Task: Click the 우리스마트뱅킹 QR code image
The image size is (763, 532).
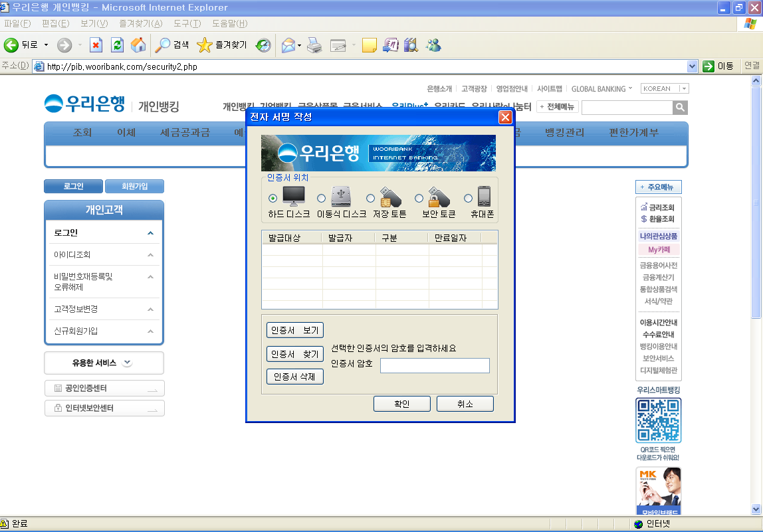Action: click(659, 420)
